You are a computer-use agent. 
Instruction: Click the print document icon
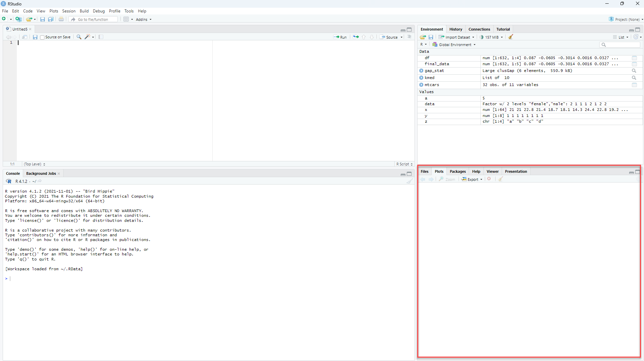[x=61, y=19]
